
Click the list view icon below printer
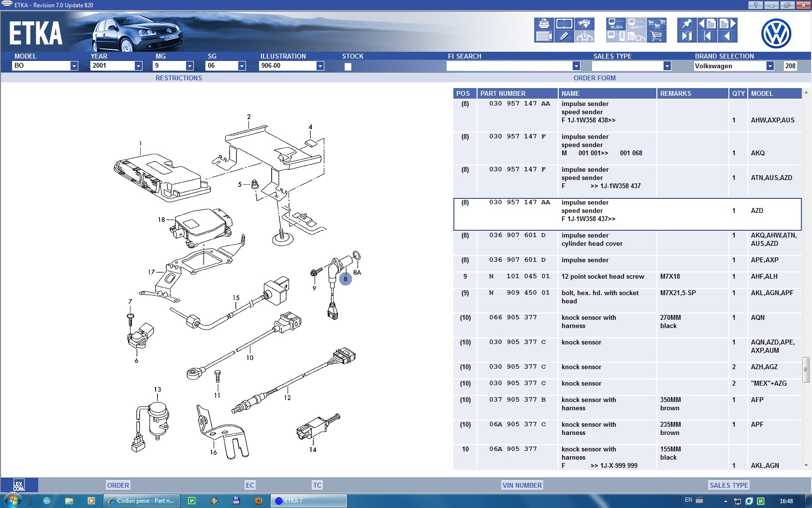544,36
